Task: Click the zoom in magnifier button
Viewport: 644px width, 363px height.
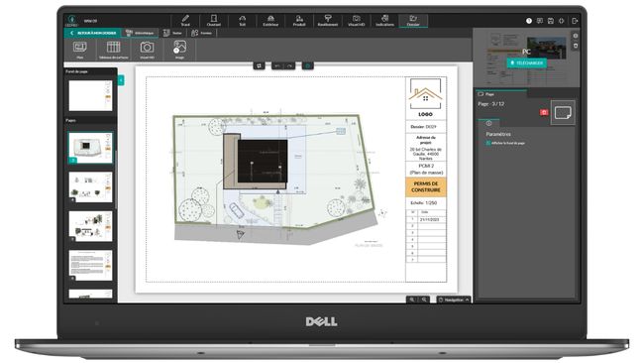Action: point(412,300)
